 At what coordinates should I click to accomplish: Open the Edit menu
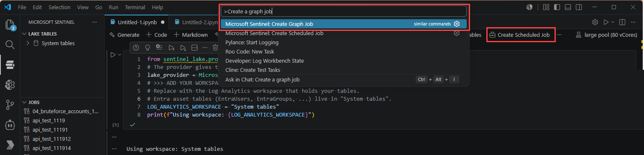(37, 7)
